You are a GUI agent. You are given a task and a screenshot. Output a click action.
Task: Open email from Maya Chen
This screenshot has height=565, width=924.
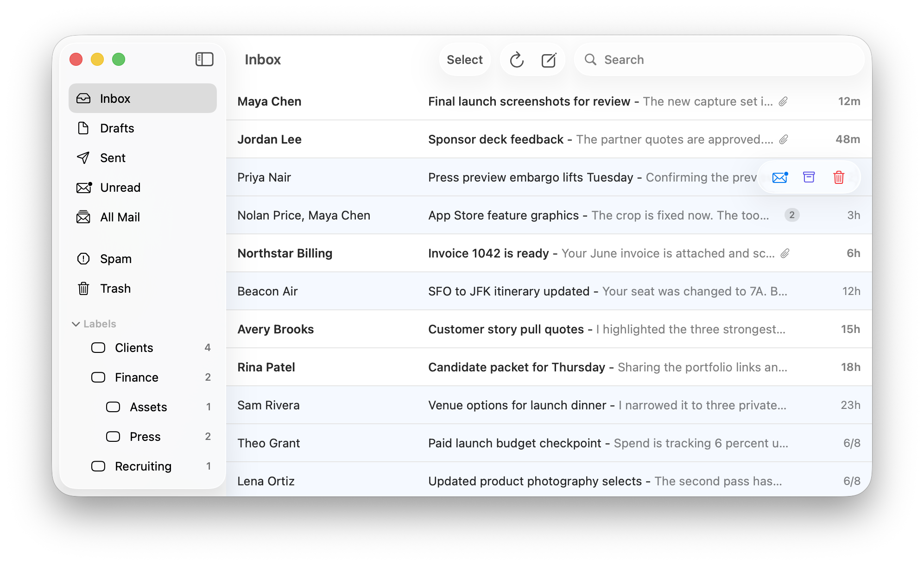pyautogui.click(x=549, y=101)
